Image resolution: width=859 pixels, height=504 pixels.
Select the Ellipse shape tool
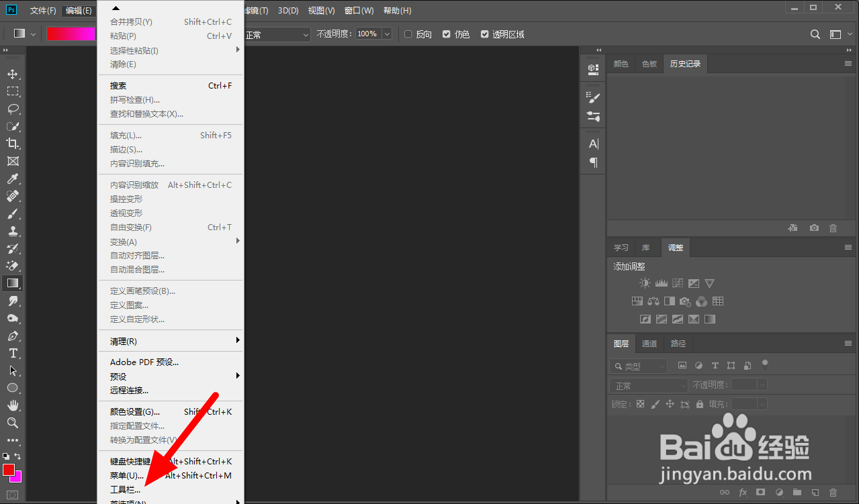(x=13, y=388)
